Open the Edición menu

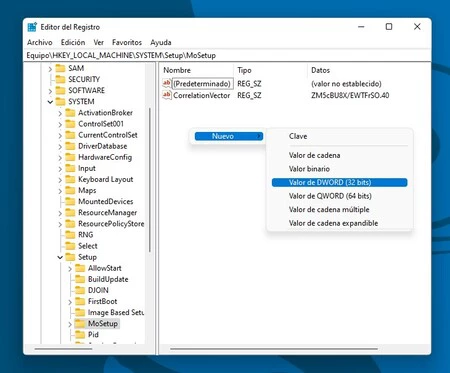[73, 42]
